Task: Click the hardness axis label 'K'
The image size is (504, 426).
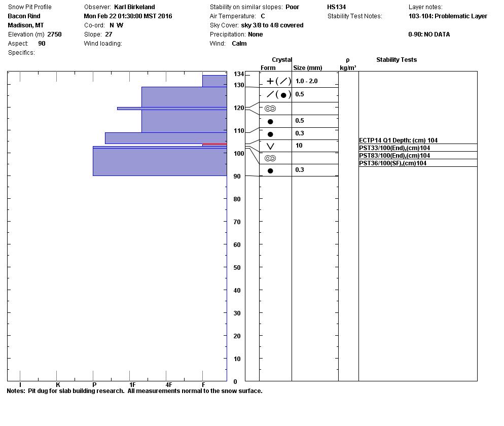Action: (x=58, y=385)
